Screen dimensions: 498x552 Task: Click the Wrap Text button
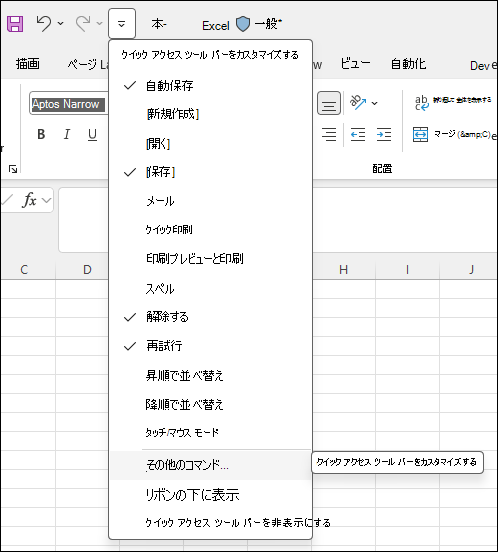pos(453,102)
